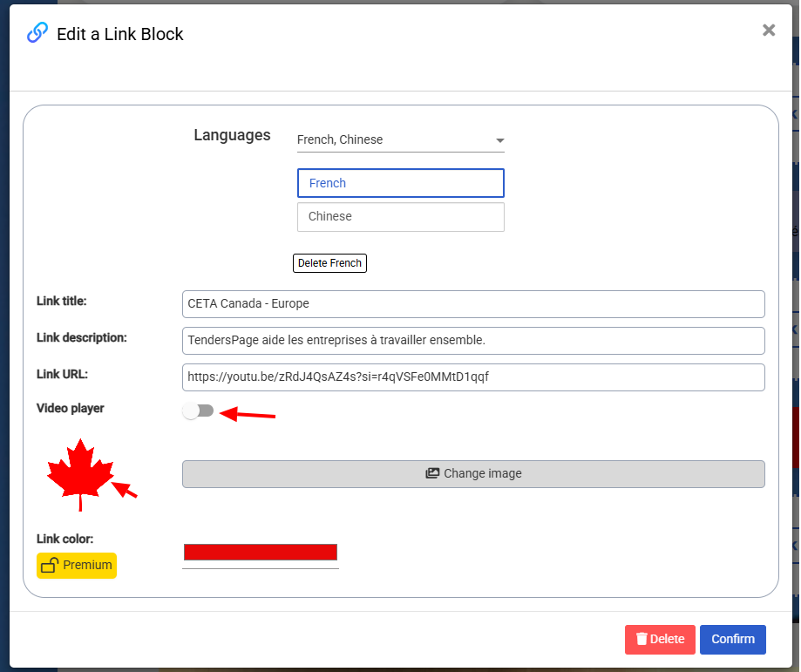Viewport: 801px width, 672px height.
Task: Toggle the Video player switch
Action: point(198,411)
